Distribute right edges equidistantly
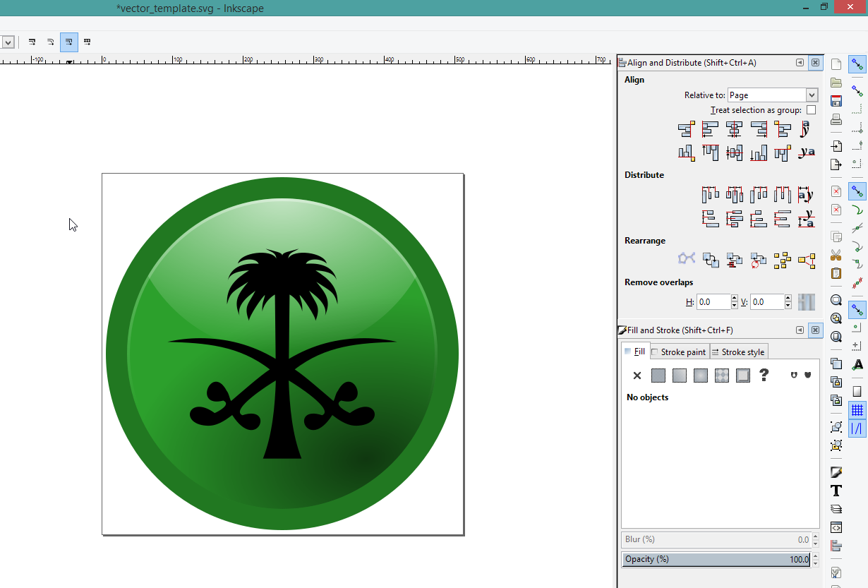868x588 pixels. point(759,195)
